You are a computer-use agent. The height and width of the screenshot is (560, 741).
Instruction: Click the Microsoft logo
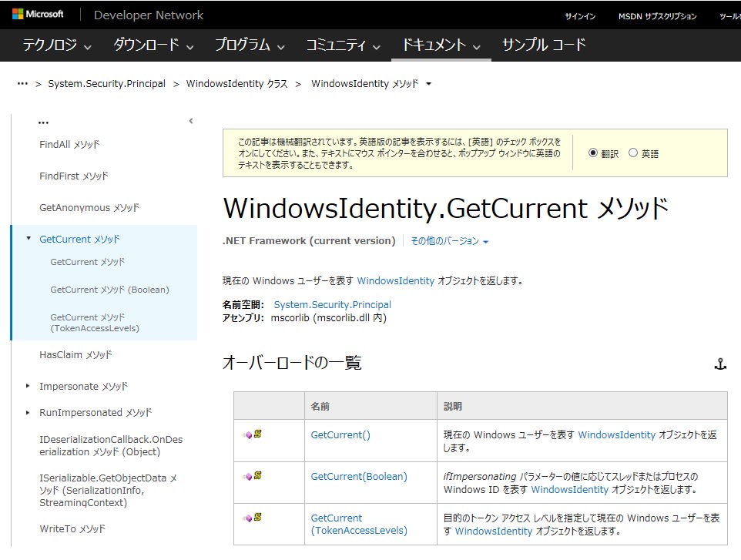tap(38, 14)
